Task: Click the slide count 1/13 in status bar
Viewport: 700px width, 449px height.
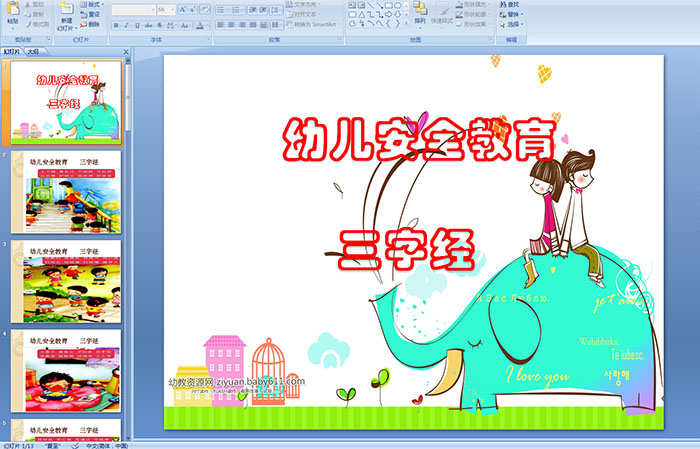Action: (19, 446)
